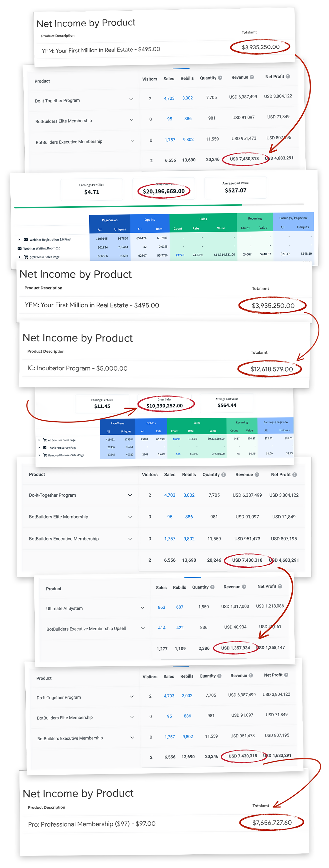Expand the Webinar Registration 2.0 Final row
Viewport: 329px width, 868px height.
[x=19, y=240]
